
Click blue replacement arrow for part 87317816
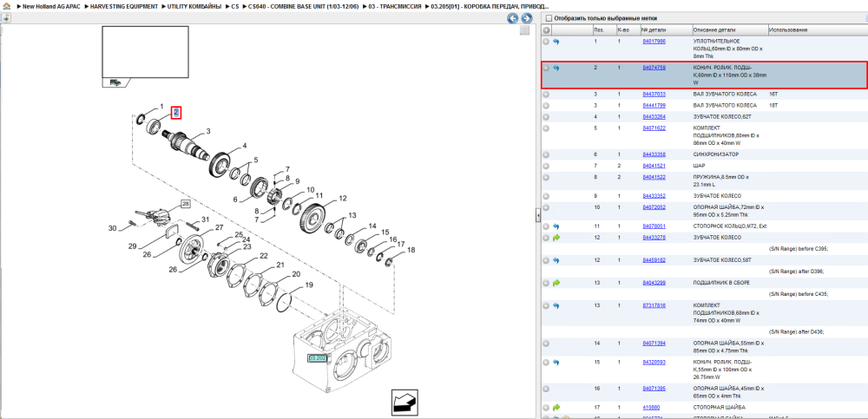click(x=556, y=305)
